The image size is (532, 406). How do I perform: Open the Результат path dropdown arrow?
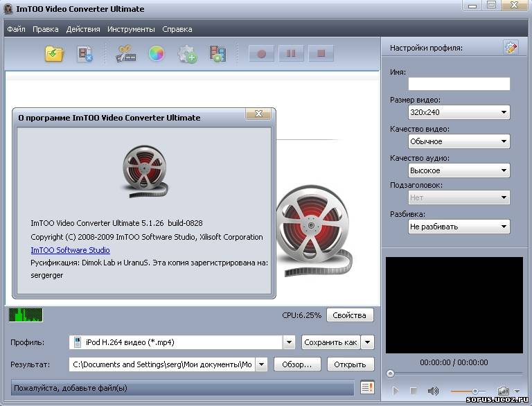(x=261, y=364)
